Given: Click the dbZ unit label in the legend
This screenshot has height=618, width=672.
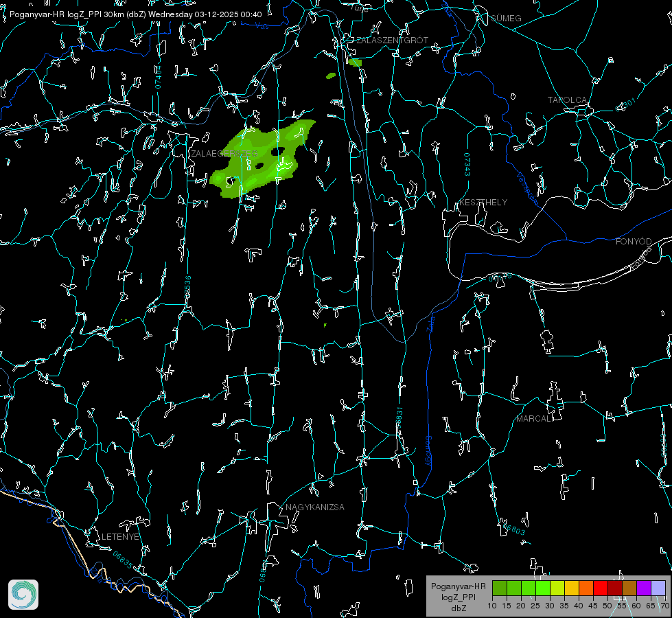Looking at the screenshot, I should [458, 608].
